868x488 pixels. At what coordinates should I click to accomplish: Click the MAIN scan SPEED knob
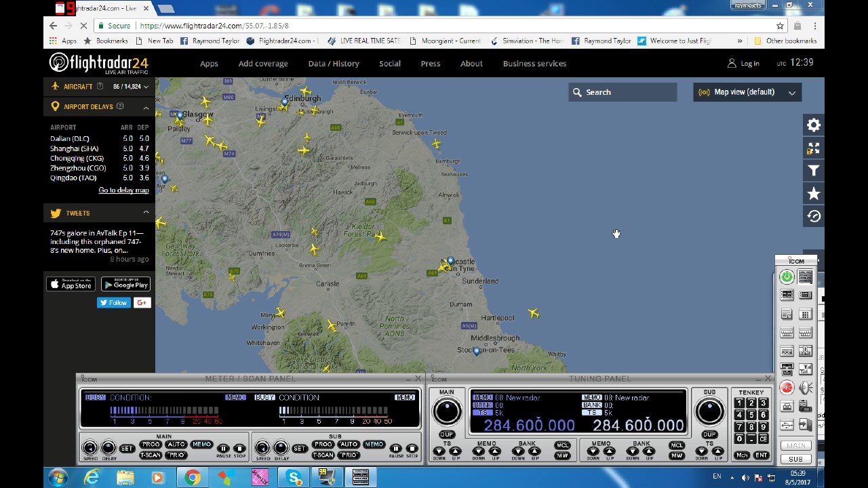pyautogui.click(x=90, y=447)
